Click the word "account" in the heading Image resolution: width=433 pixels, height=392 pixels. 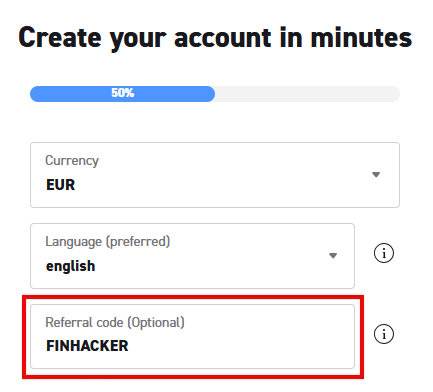[x=222, y=38]
